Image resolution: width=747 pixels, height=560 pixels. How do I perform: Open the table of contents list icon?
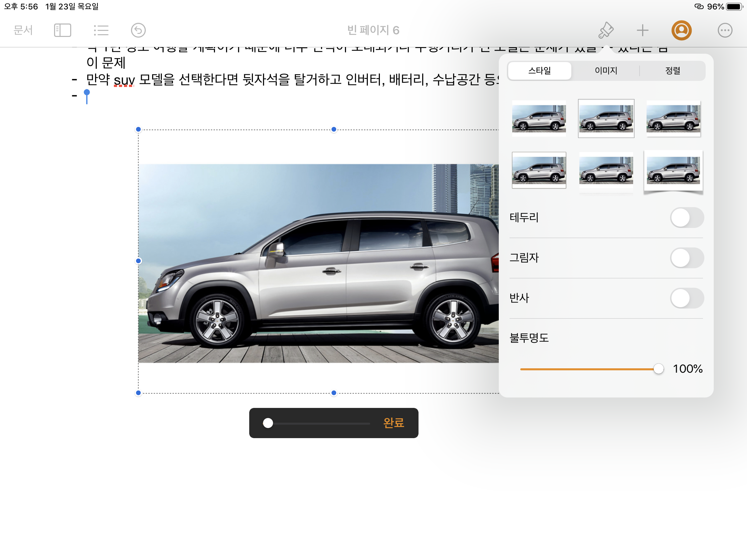101,30
